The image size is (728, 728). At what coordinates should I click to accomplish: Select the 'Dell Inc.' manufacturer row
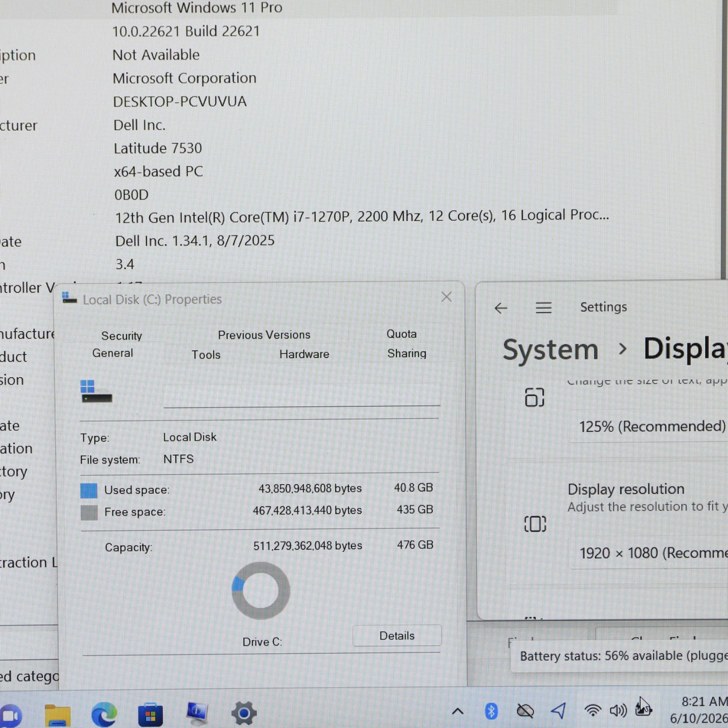tap(140, 125)
